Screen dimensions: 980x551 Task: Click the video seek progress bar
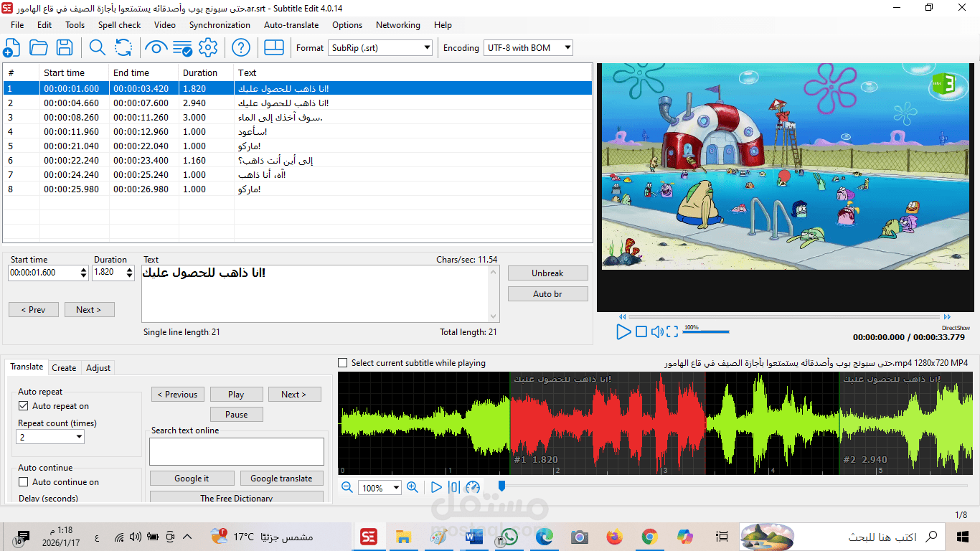(x=784, y=316)
